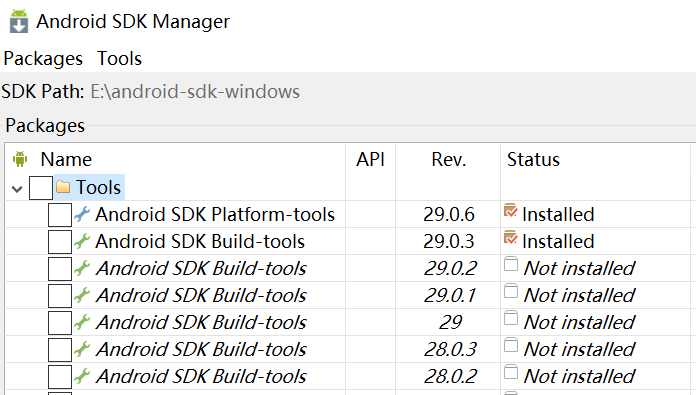Check the Build-tools 29.0.3 checkbox

(x=60, y=242)
